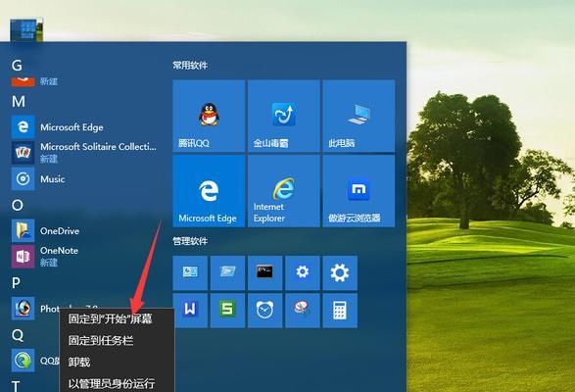Viewport: 575px width, 392px height.
Task: Click the P letter header
Action: [16, 282]
